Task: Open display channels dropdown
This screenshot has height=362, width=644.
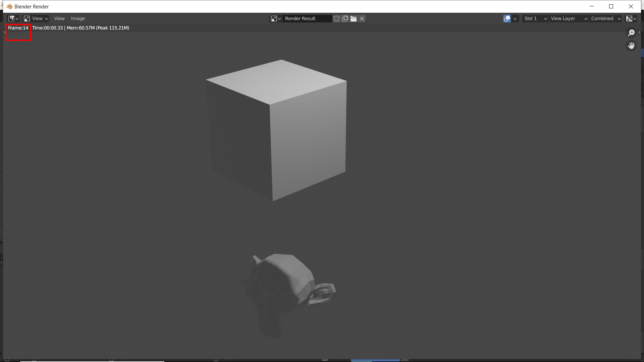Action: (631, 18)
